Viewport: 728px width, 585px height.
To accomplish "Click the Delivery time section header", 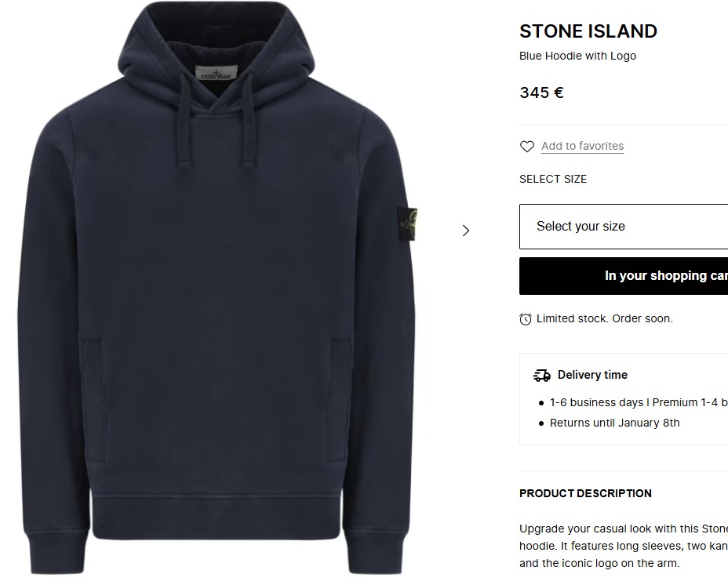I will tap(592, 375).
